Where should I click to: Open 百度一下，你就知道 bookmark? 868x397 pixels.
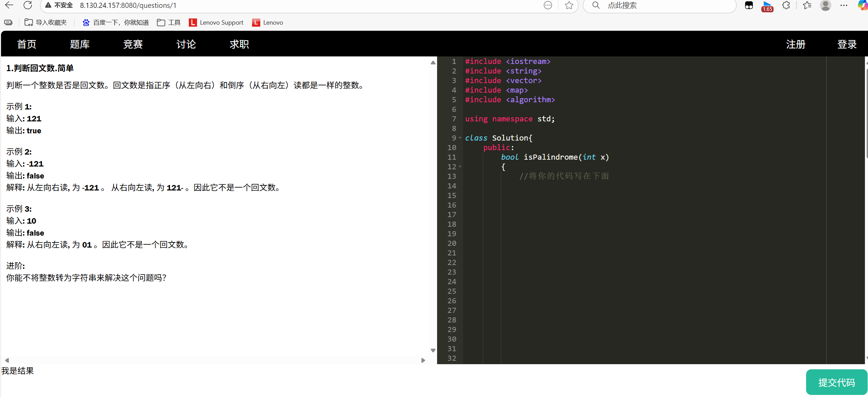tap(116, 23)
